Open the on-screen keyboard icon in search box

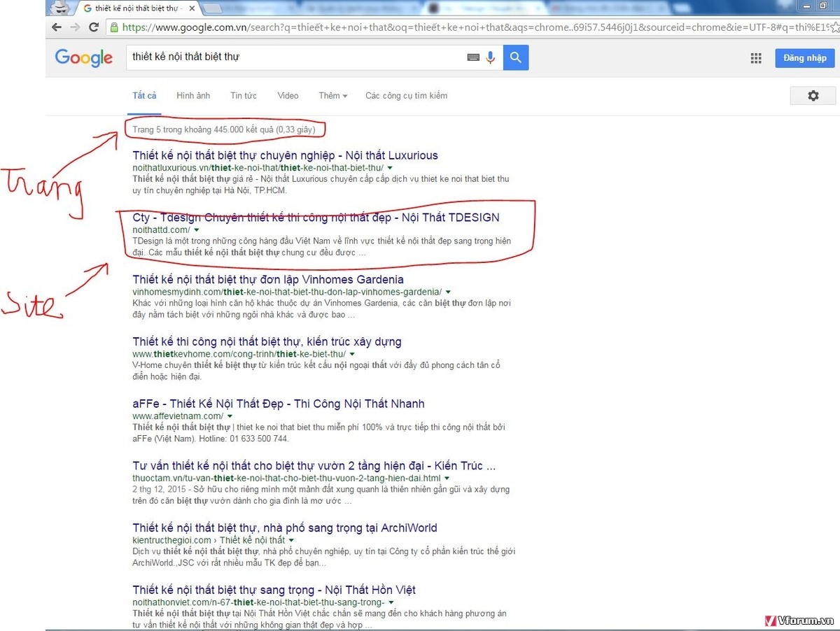click(x=473, y=57)
